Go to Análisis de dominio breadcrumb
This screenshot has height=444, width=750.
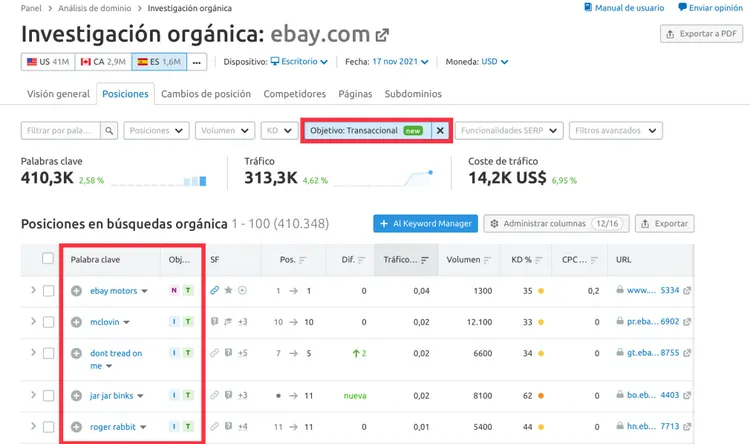pyautogui.click(x=95, y=8)
